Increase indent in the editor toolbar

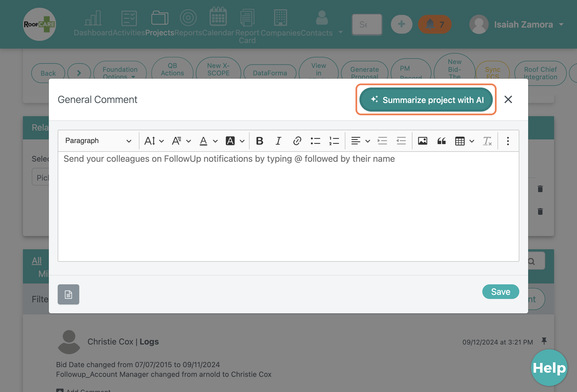click(382, 141)
